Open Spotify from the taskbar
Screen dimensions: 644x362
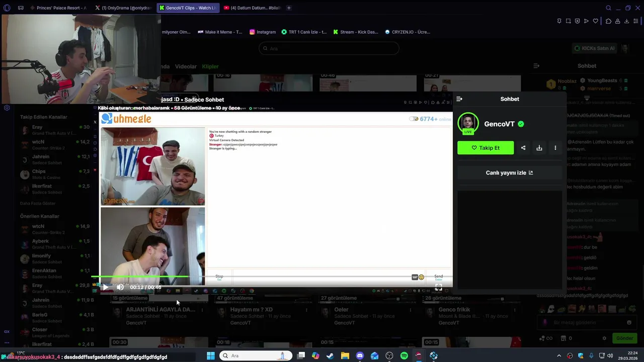coord(404,355)
